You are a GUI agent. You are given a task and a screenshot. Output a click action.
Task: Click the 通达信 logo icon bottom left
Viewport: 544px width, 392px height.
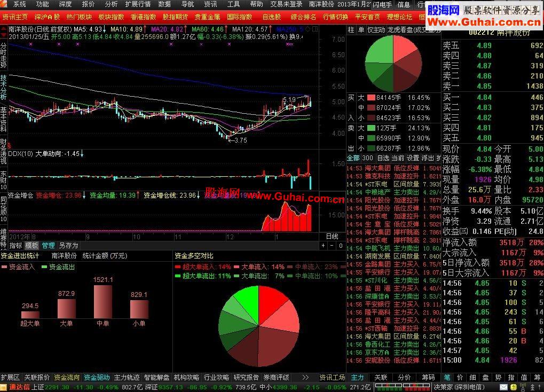[3, 387]
